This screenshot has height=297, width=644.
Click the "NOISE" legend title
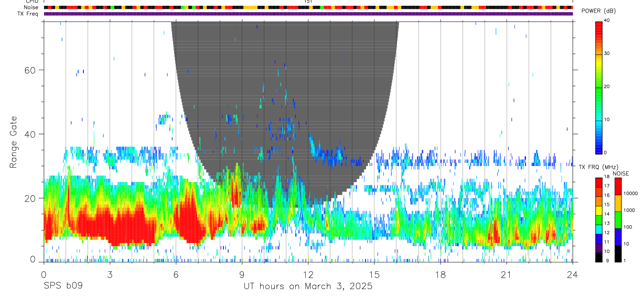pyautogui.click(x=621, y=173)
